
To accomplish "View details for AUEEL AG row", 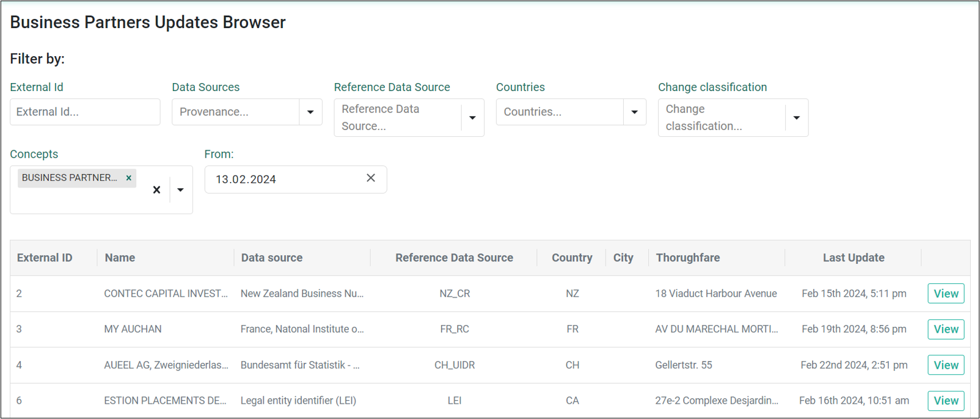I will click(946, 365).
